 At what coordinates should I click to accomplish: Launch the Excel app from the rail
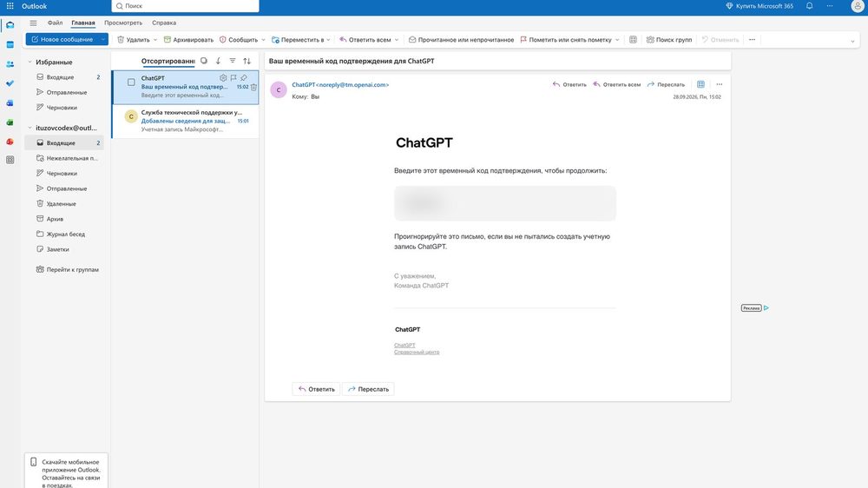coord(10,122)
